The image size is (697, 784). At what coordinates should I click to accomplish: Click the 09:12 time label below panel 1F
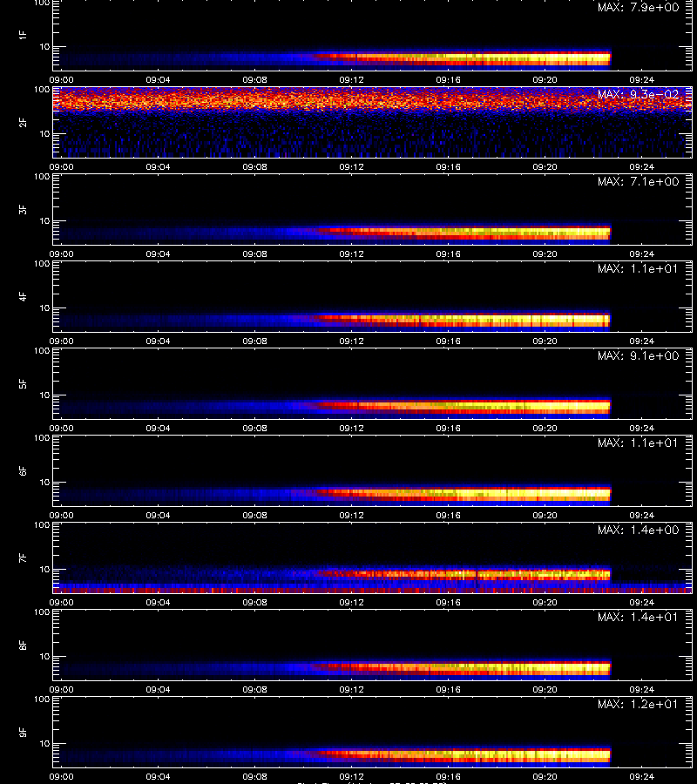tap(351, 79)
